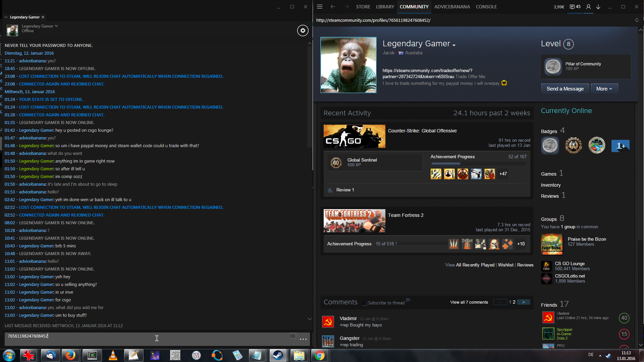644x362 pixels.
Task: Go to next comments page arrow
Action: point(523,302)
